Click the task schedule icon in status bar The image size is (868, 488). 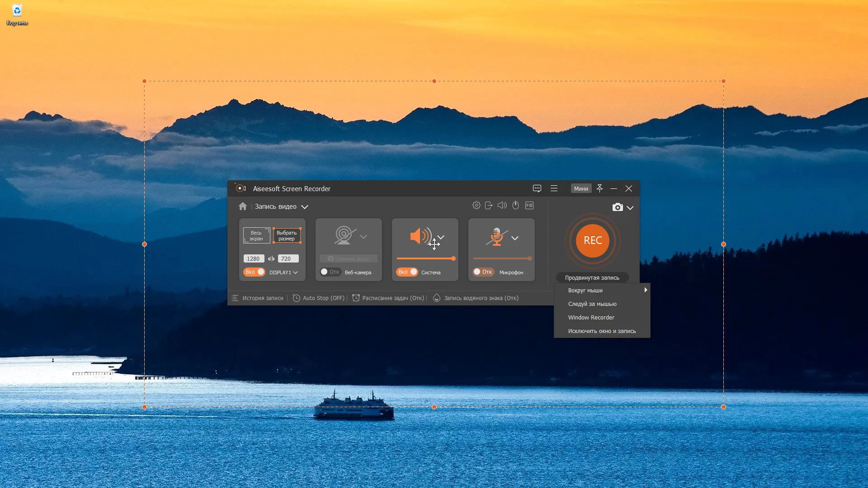click(x=356, y=298)
